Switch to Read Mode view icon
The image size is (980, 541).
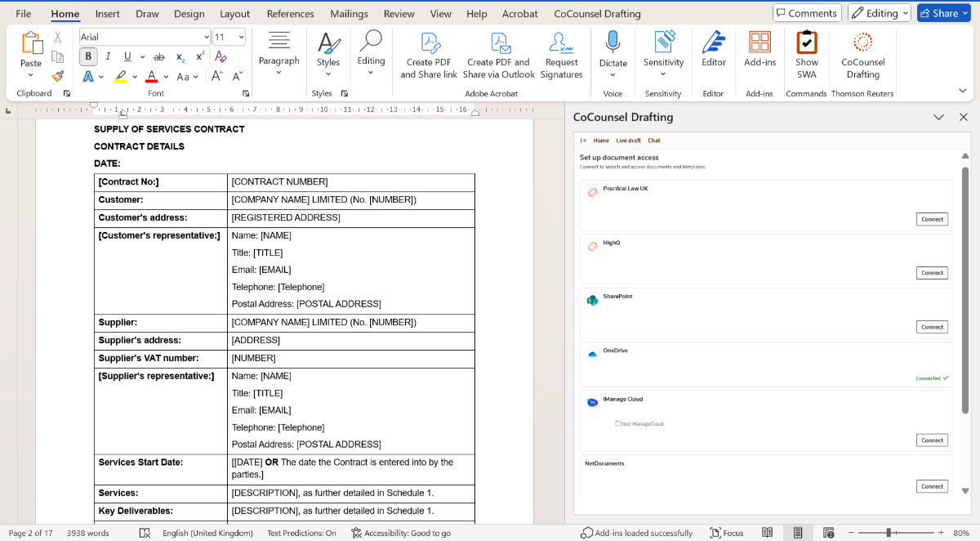pyautogui.click(x=768, y=533)
